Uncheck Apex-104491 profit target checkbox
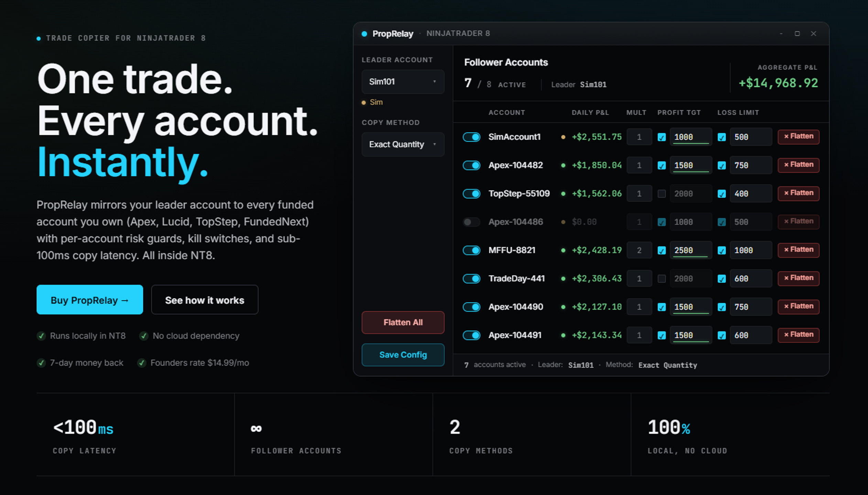The image size is (868, 495). coord(661,335)
